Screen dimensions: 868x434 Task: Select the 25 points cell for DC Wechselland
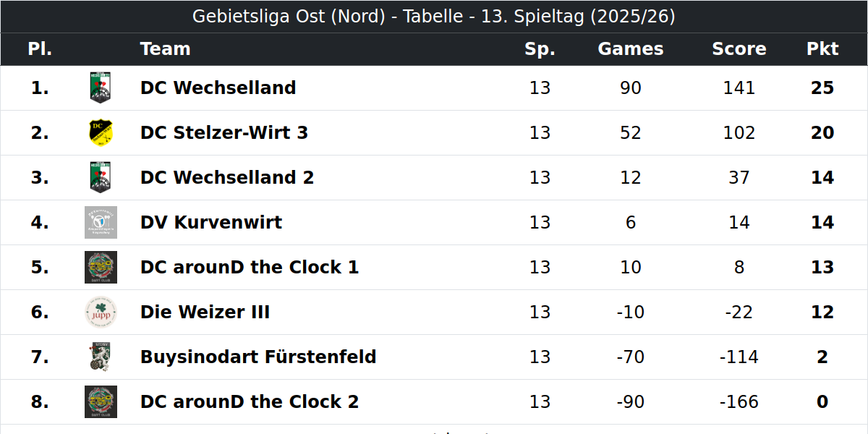coord(822,88)
